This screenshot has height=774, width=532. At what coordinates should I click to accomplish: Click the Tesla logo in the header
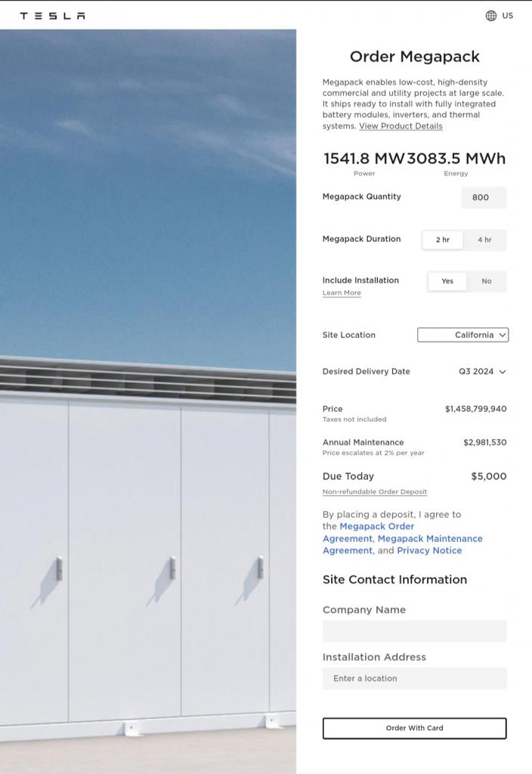tap(52, 16)
